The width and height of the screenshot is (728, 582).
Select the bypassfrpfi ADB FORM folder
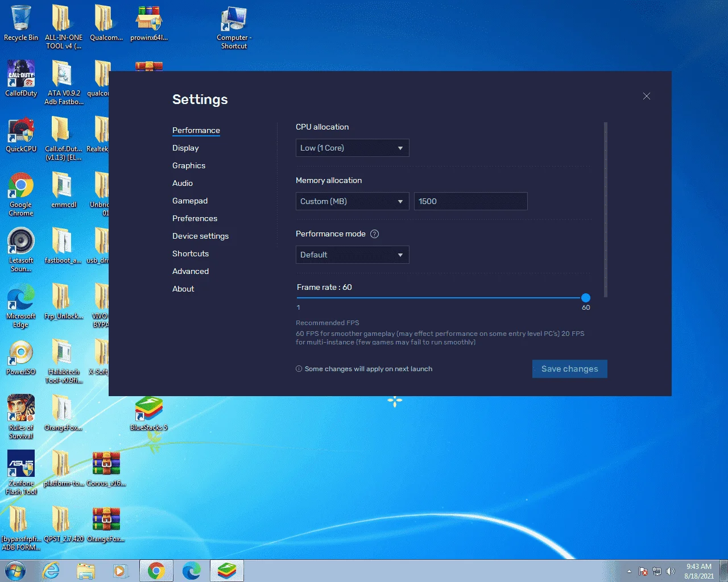click(21, 528)
